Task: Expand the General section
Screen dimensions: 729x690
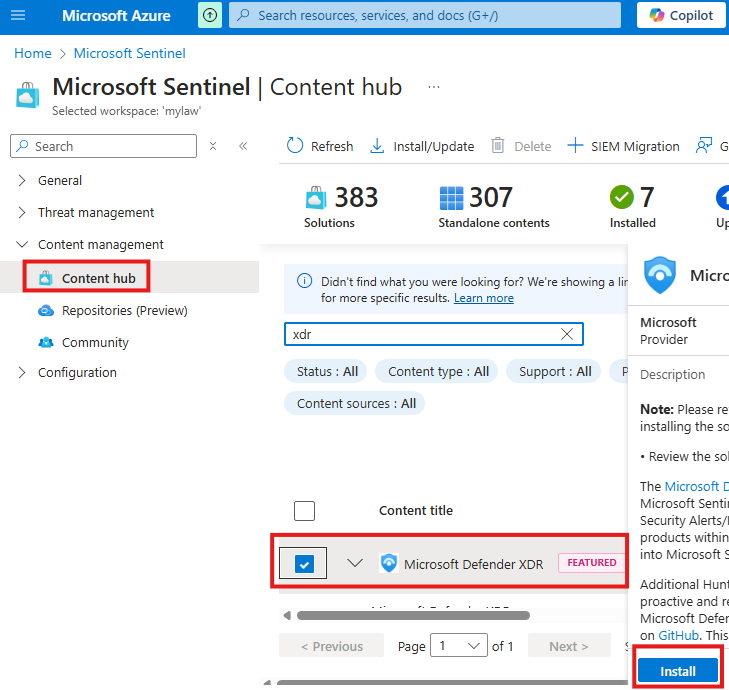Action: point(21,180)
